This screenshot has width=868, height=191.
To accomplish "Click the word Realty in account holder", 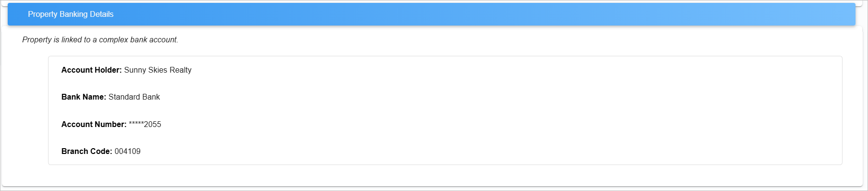I will tap(180, 70).
